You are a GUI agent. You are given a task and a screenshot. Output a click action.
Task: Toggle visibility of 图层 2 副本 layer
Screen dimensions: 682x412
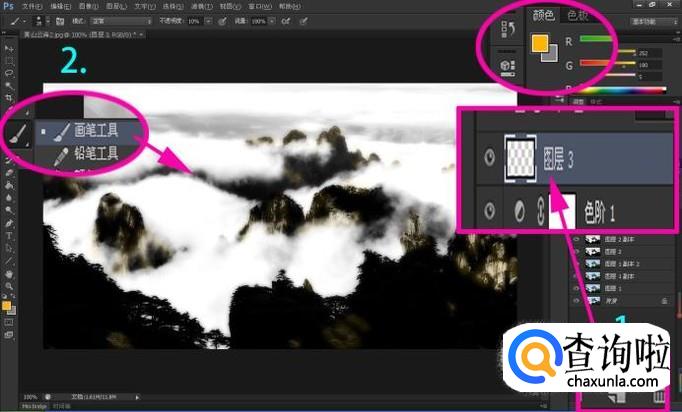point(577,239)
